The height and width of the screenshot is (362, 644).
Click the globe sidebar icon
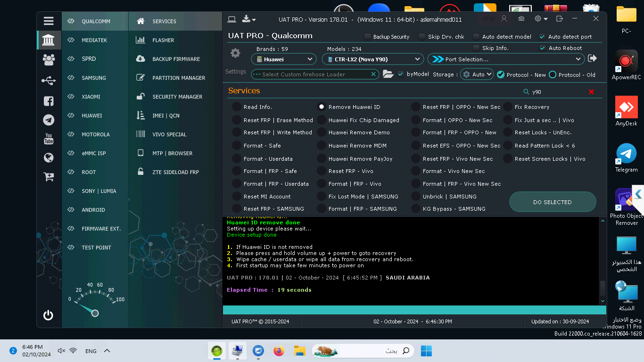pyautogui.click(x=49, y=158)
